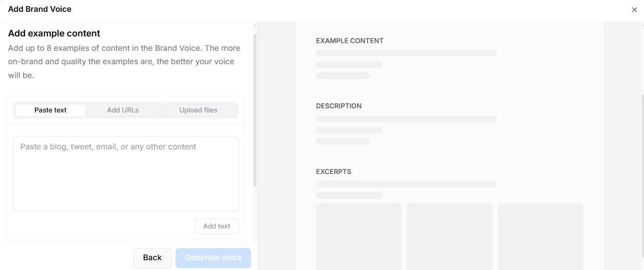Select the middle excerpt placeholder card
The width and height of the screenshot is (644, 270).
tap(449, 236)
